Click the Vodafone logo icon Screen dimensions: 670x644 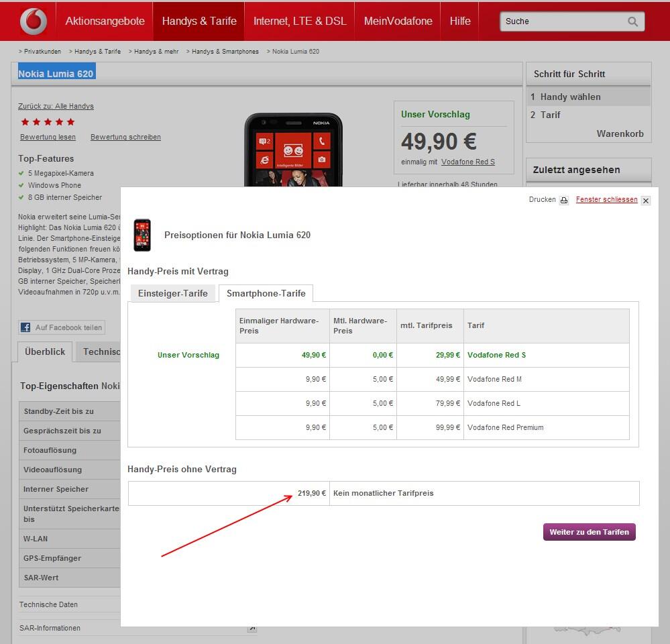[x=34, y=21]
